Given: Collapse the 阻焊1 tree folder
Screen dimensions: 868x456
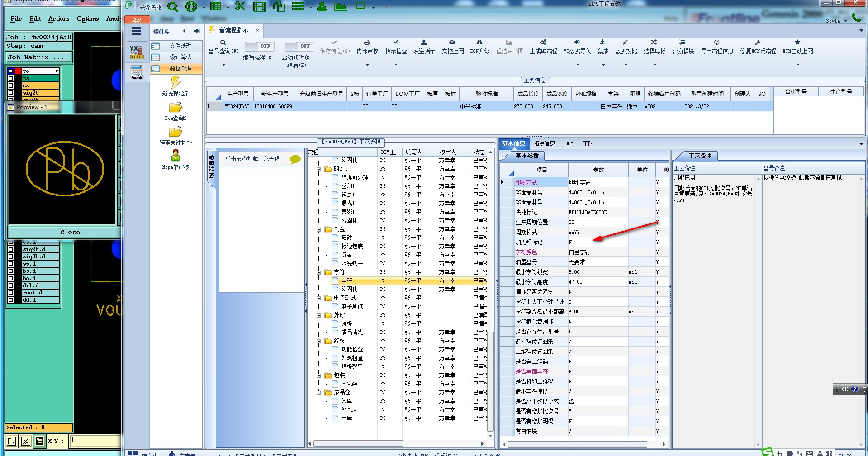Looking at the screenshot, I should 319,169.
